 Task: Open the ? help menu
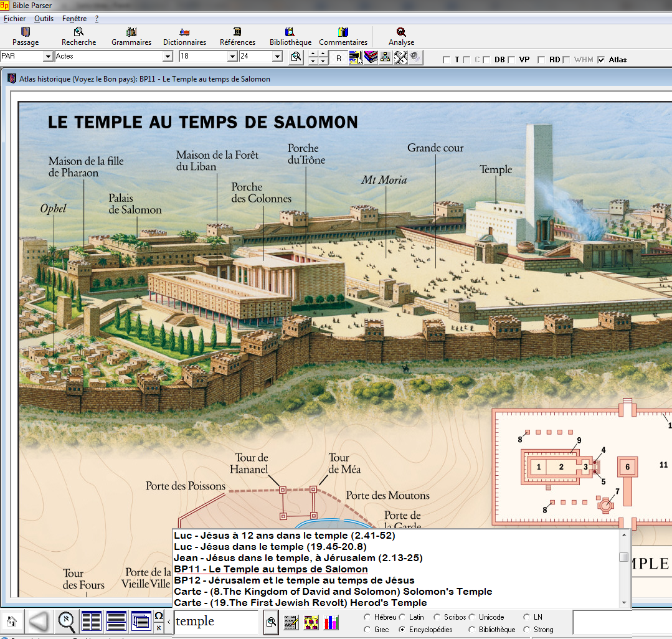pyautogui.click(x=97, y=19)
